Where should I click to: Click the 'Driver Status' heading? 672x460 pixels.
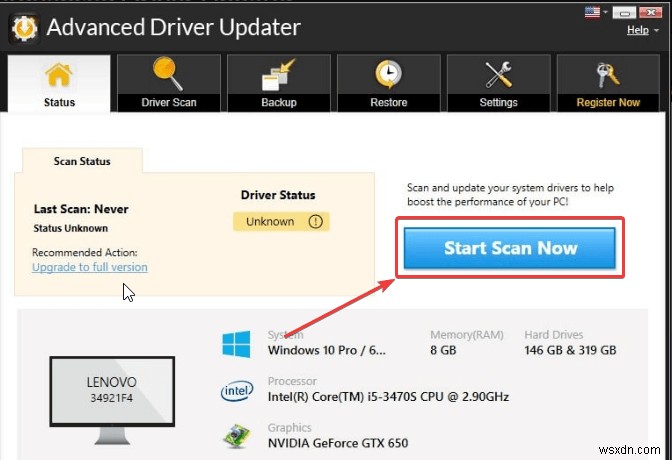click(278, 195)
